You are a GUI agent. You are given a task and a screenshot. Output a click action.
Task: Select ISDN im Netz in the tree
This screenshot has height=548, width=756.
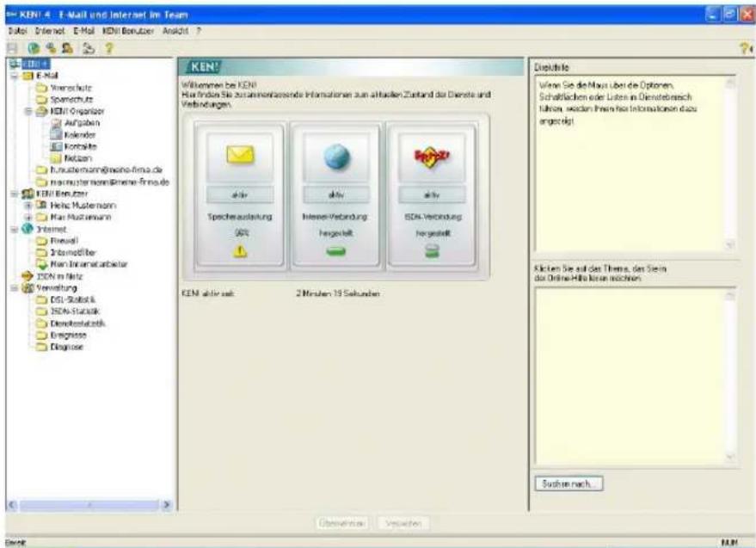tap(59, 276)
